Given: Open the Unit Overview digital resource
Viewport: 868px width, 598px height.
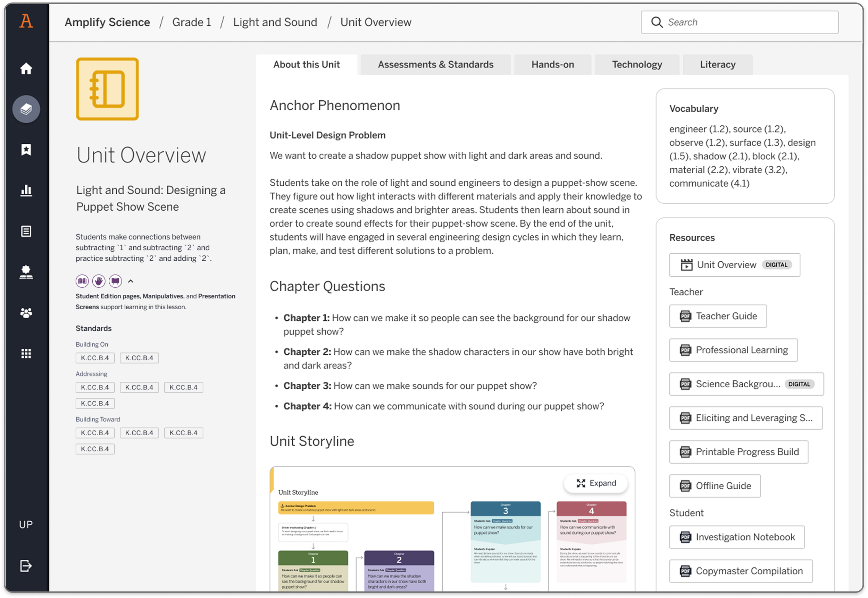Looking at the screenshot, I should click(x=734, y=265).
